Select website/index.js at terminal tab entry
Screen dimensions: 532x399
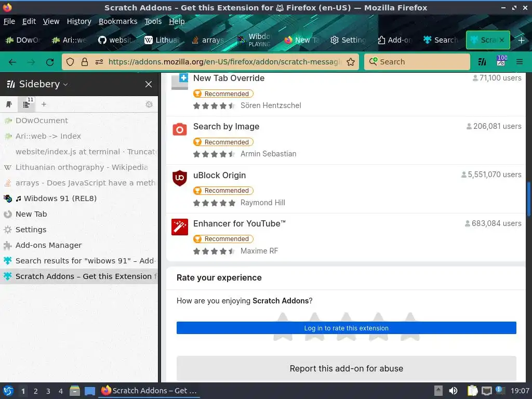point(79,152)
